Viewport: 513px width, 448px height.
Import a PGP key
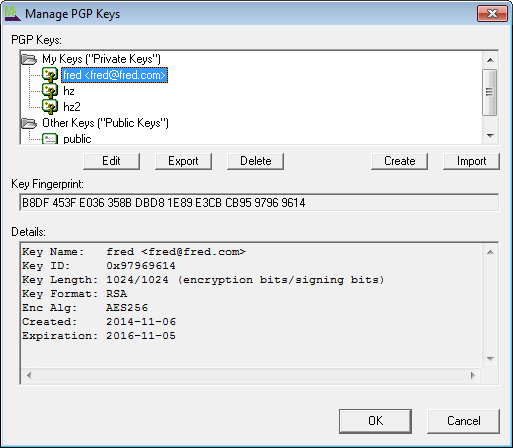tap(471, 161)
